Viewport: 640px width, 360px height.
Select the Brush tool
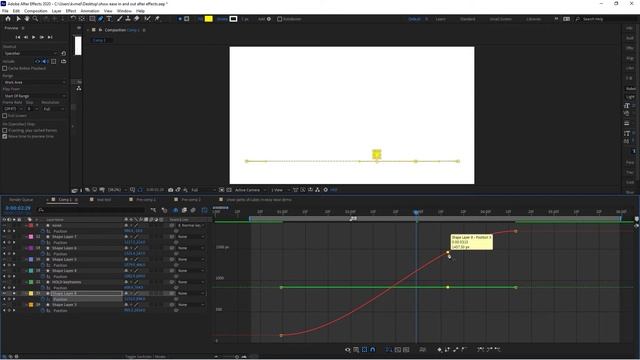[x=120, y=19]
